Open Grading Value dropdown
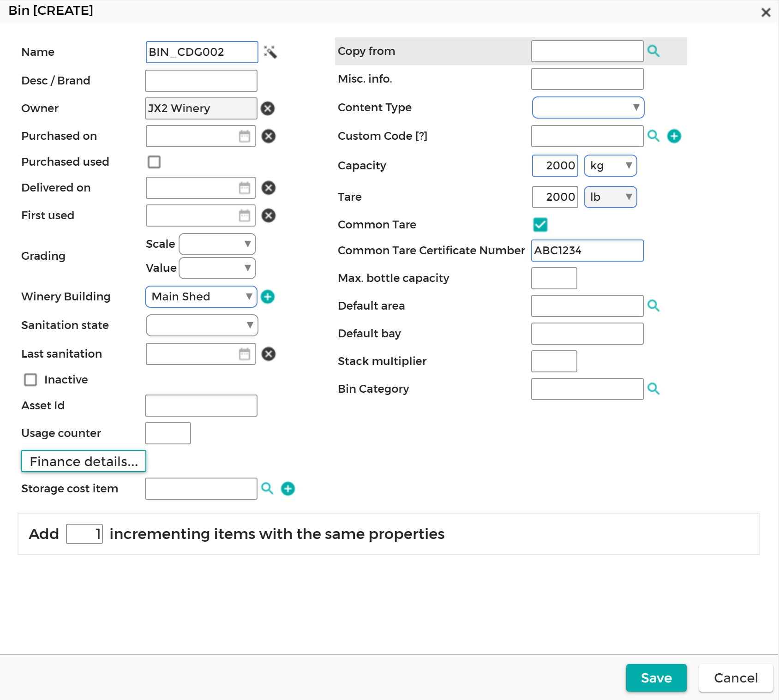The height and width of the screenshot is (700, 779). 217,268
